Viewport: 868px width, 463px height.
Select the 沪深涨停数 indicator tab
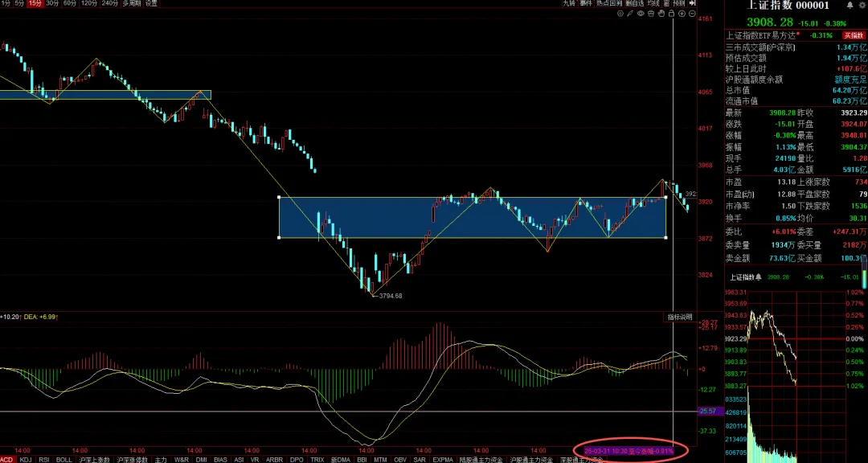coord(133,459)
